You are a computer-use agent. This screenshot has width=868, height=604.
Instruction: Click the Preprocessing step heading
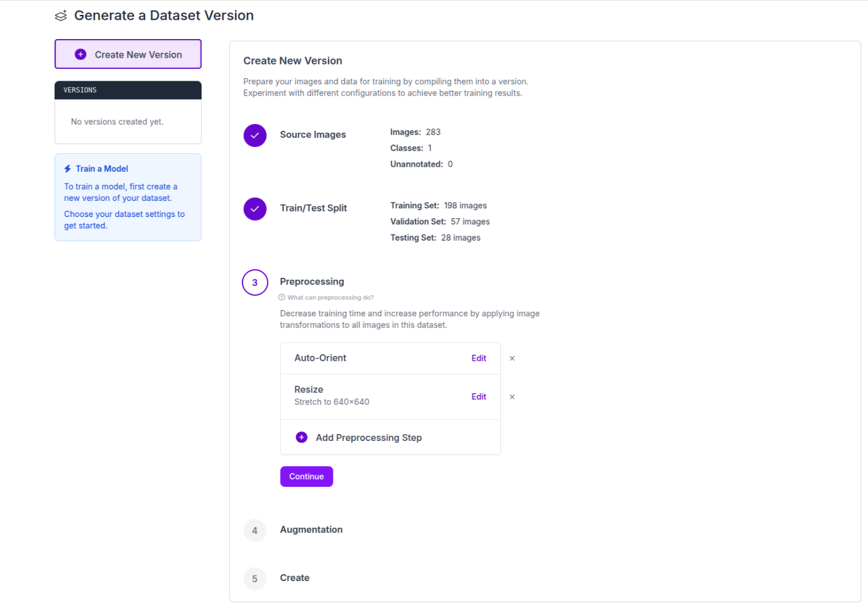point(312,282)
